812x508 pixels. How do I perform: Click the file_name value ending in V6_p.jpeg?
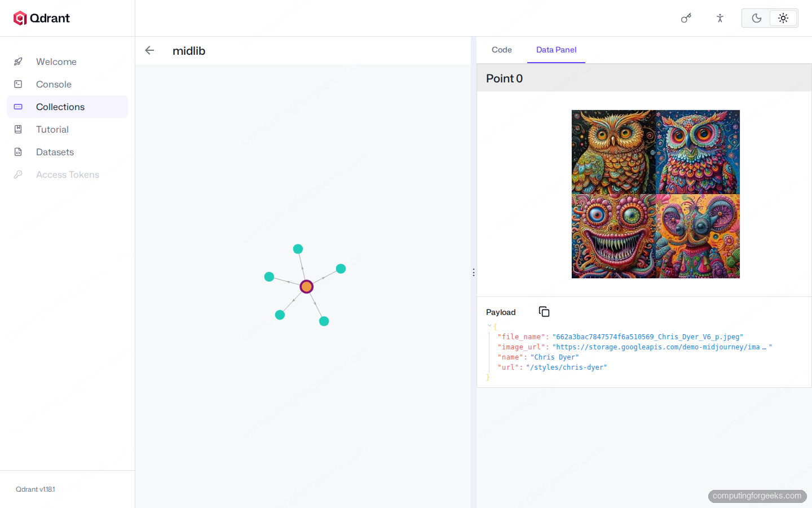(x=648, y=337)
